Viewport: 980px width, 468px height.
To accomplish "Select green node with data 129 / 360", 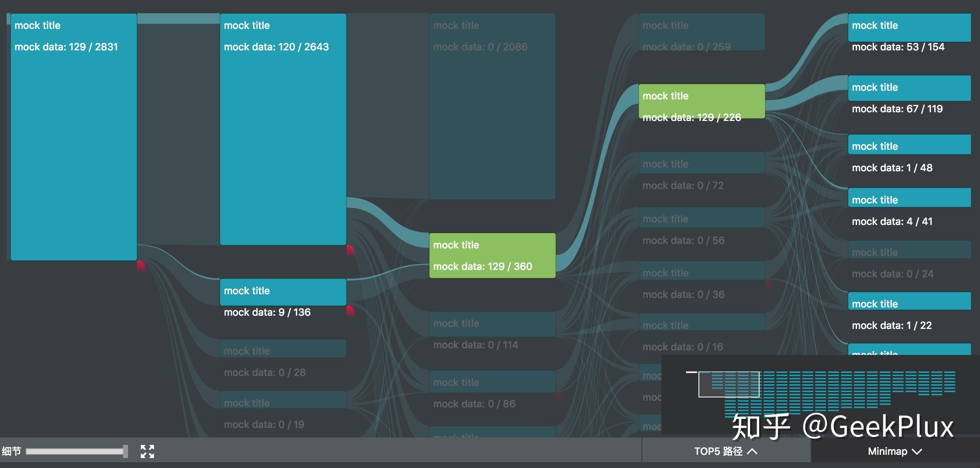I will point(492,255).
